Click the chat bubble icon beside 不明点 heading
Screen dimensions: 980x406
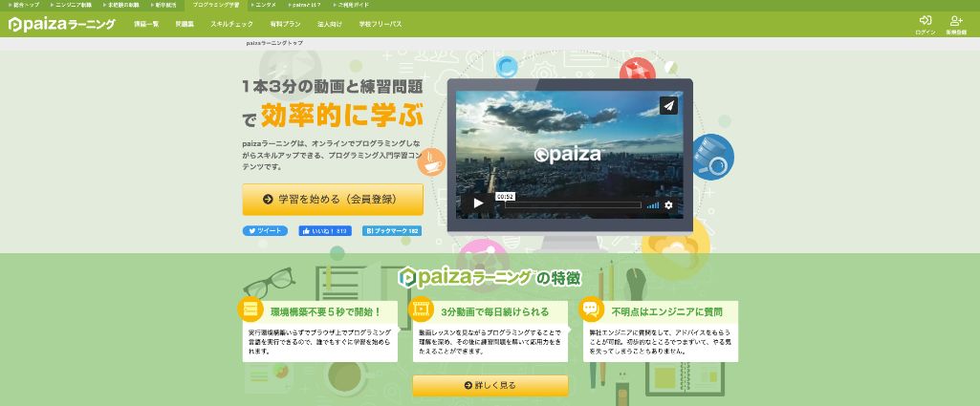pyautogui.click(x=591, y=309)
